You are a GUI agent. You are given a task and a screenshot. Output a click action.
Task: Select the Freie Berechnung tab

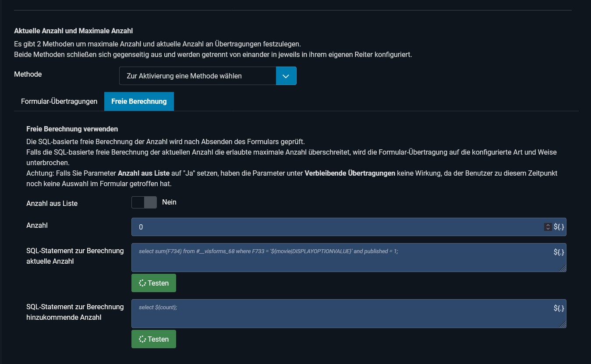(x=139, y=101)
